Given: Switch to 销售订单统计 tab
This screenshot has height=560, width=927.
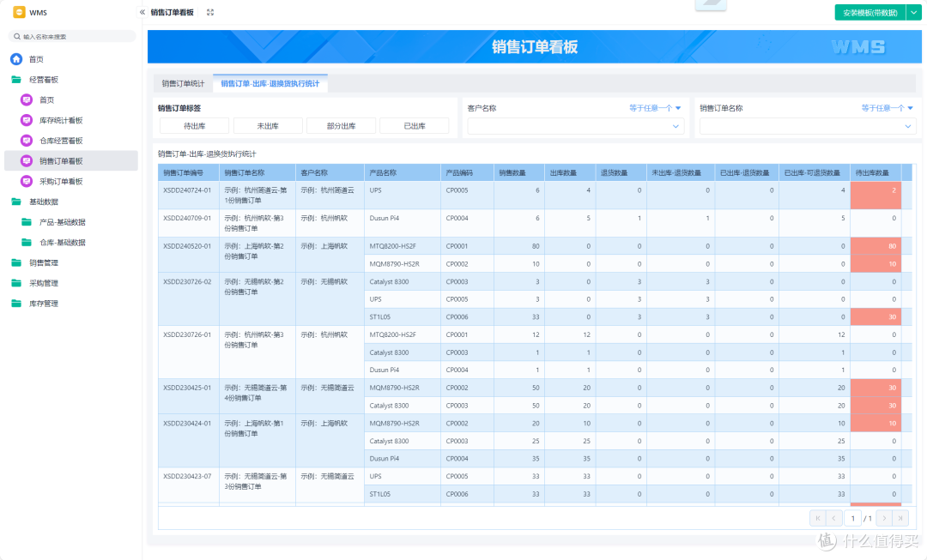Looking at the screenshot, I should (184, 84).
